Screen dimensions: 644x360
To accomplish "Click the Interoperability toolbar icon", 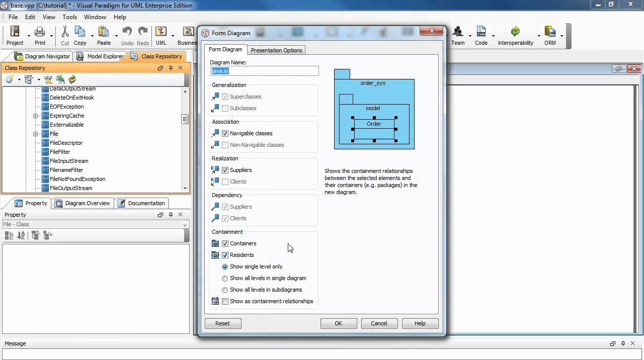I will click(515, 32).
